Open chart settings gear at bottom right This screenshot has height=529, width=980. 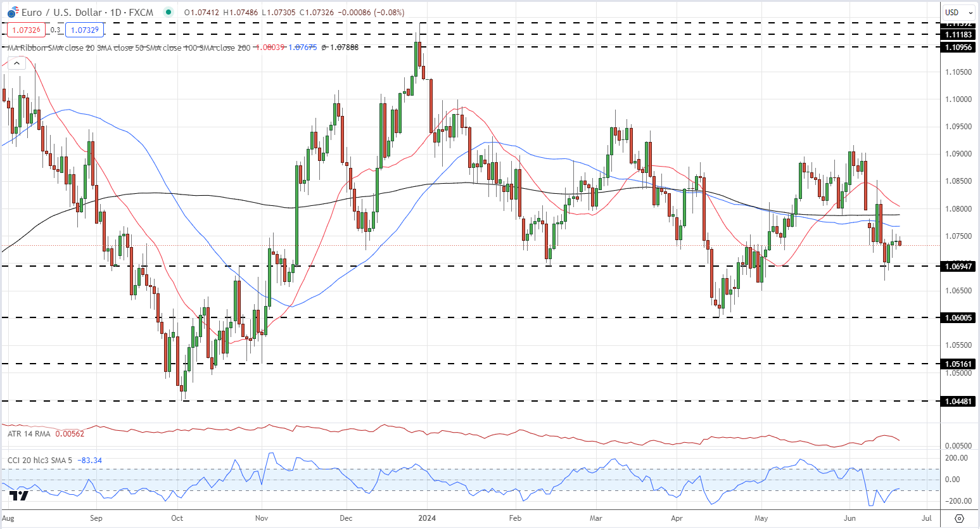tap(959, 518)
